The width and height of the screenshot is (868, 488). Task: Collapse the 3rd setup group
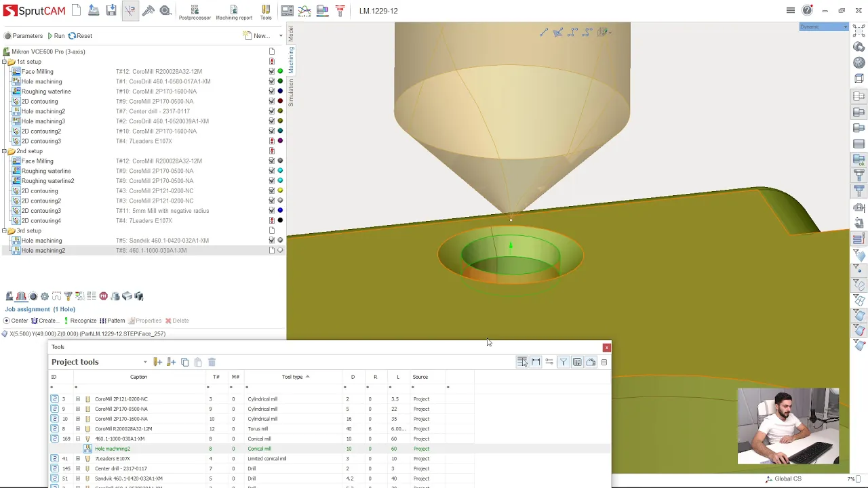[x=4, y=230]
